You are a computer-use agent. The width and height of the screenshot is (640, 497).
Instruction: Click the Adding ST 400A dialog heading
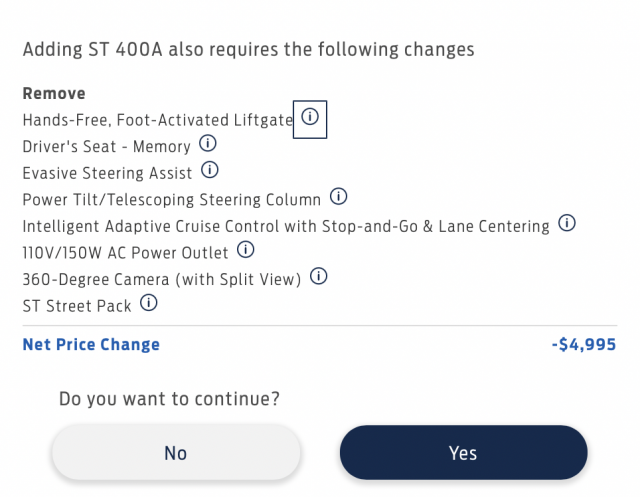coord(249,49)
